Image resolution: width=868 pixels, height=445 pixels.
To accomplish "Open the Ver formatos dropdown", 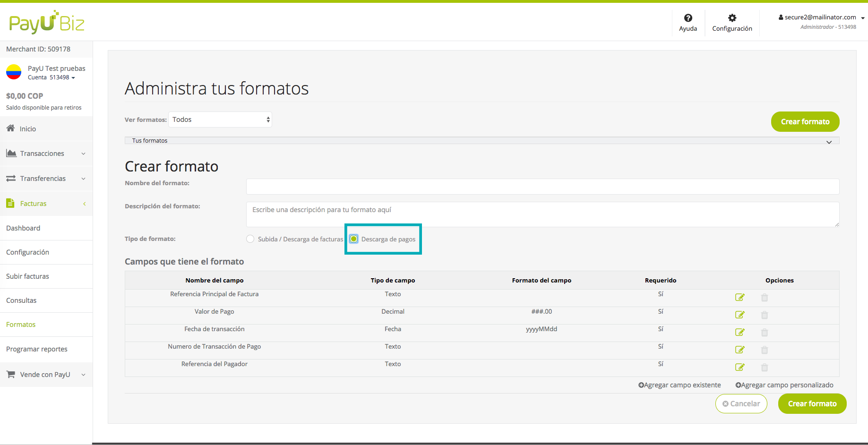I will tap(220, 120).
